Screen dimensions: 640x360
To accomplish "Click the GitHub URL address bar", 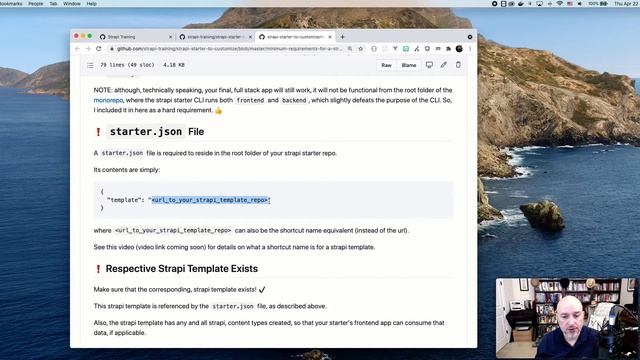I will (x=229, y=49).
